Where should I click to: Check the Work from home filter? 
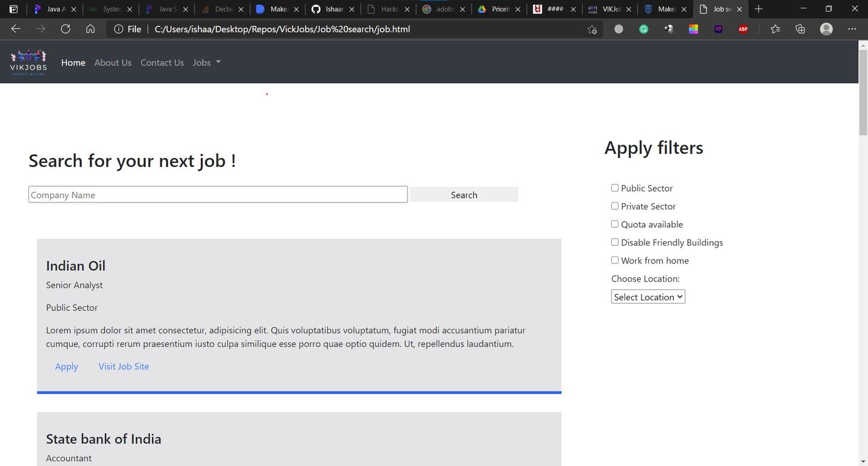[x=615, y=260]
